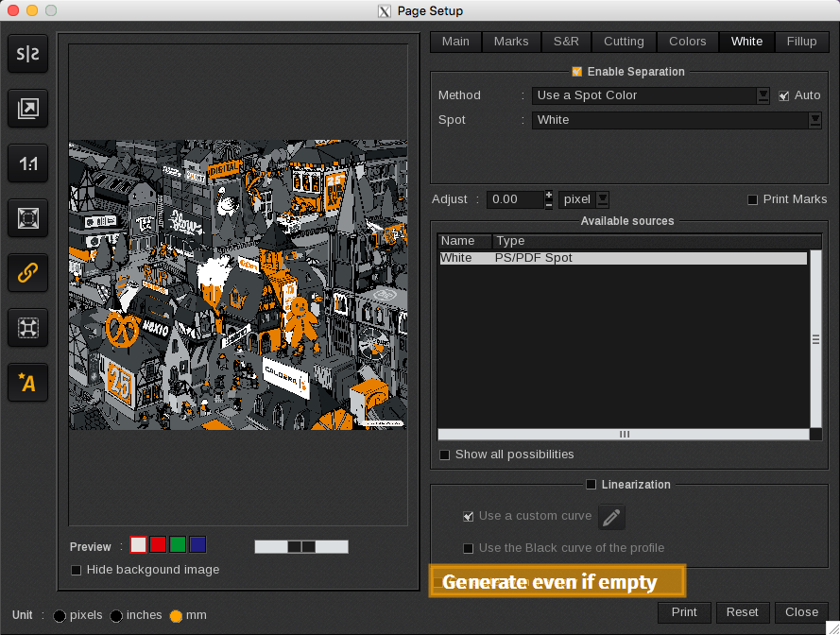Screen dimensions: 840x635
Task: Click the 1:1 scale icon
Action: (27, 163)
